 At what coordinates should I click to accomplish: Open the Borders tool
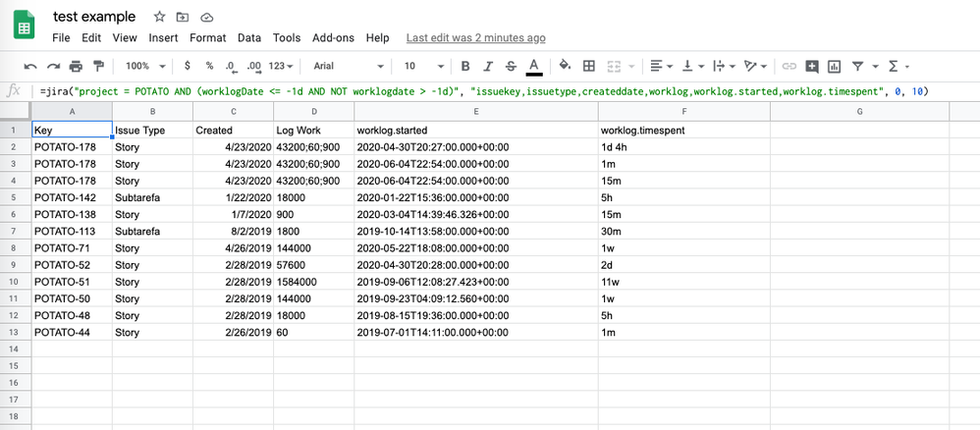click(588, 66)
